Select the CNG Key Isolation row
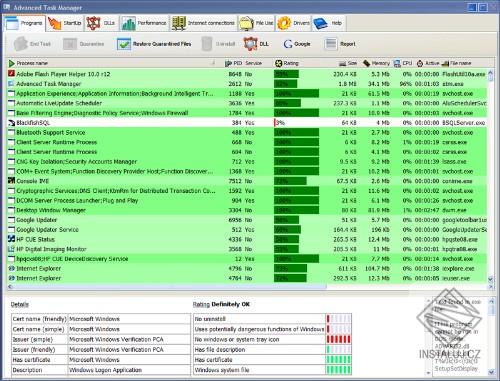Viewport: 500px width, 381px height. (247, 162)
